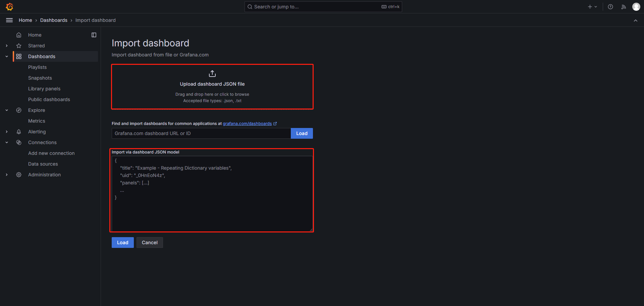Click Home in the breadcrumb
The image size is (644, 306).
pyautogui.click(x=25, y=20)
